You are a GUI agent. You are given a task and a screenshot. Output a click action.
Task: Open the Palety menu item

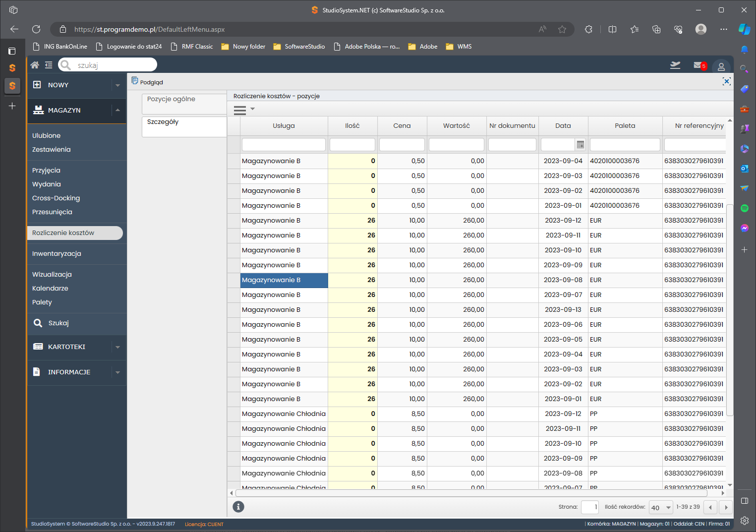[x=42, y=302]
